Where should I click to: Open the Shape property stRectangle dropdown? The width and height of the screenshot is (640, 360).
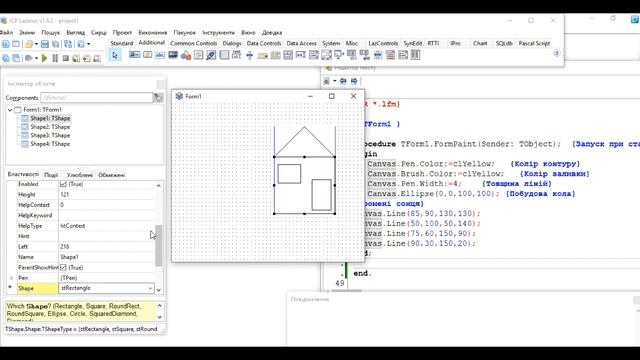click(150, 288)
